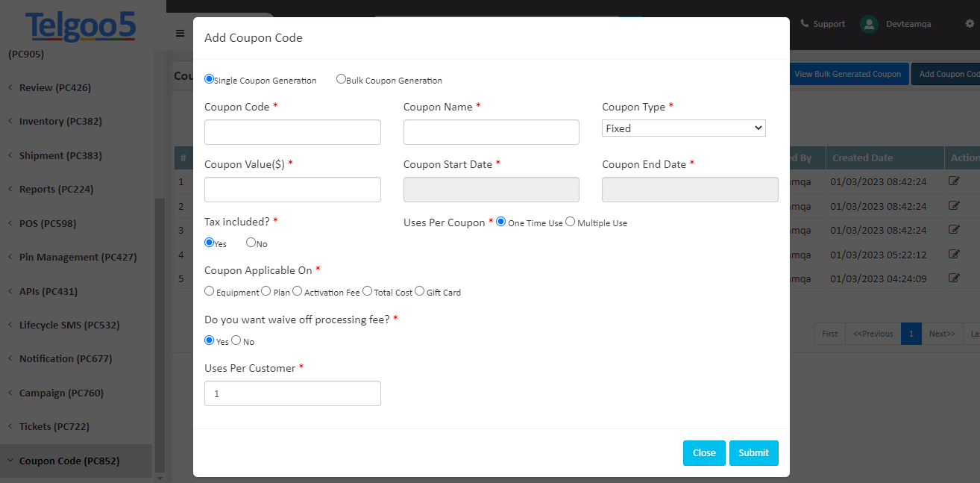Expand APIs (PC431) sidebar item
Viewport: 980px width, 483px height.
(x=48, y=291)
